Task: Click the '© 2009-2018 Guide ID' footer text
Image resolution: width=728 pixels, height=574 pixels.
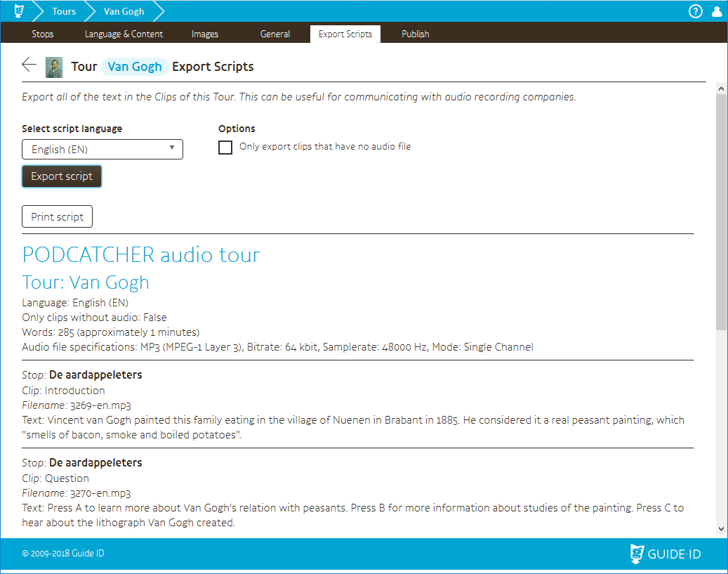Action: coord(63,553)
